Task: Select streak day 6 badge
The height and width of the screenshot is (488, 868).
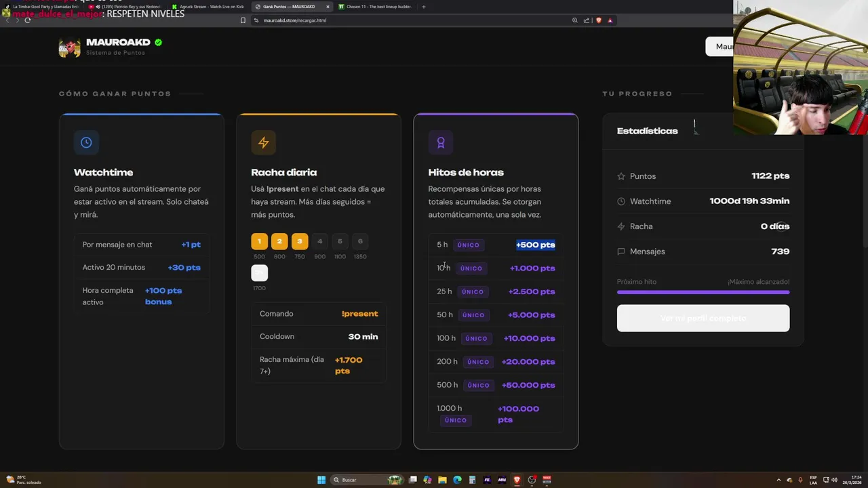Action: [360, 241]
